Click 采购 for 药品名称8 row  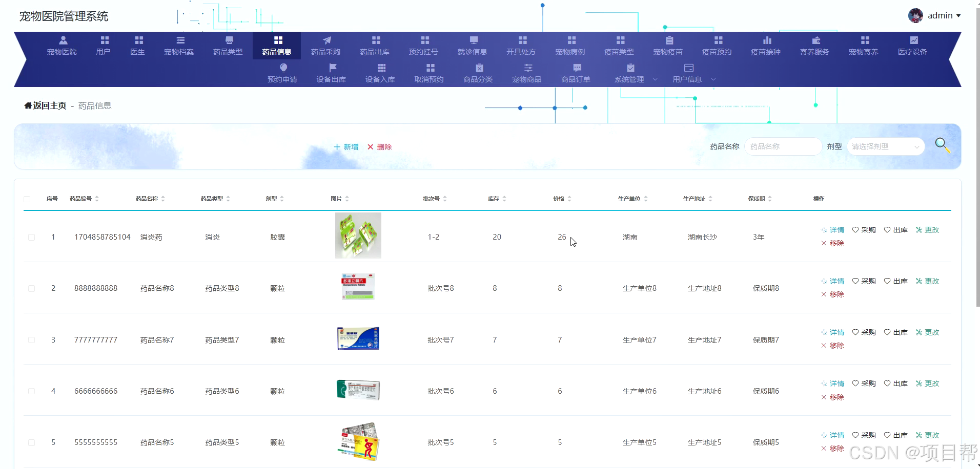[x=864, y=281]
